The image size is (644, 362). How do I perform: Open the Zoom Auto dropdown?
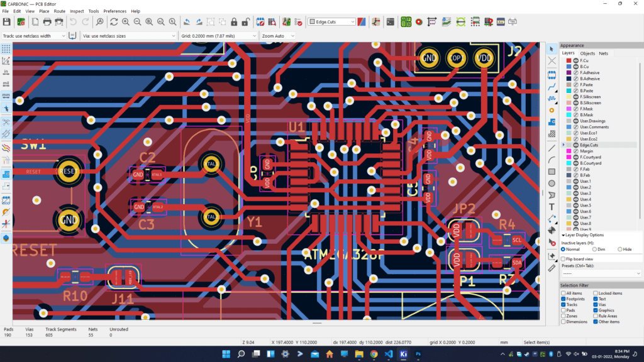pyautogui.click(x=278, y=36)
